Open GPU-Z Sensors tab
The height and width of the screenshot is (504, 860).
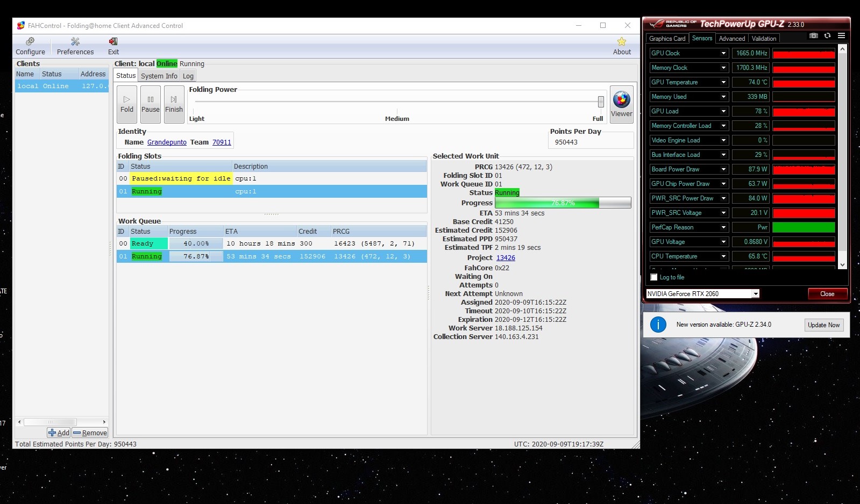tap(702, 38)
